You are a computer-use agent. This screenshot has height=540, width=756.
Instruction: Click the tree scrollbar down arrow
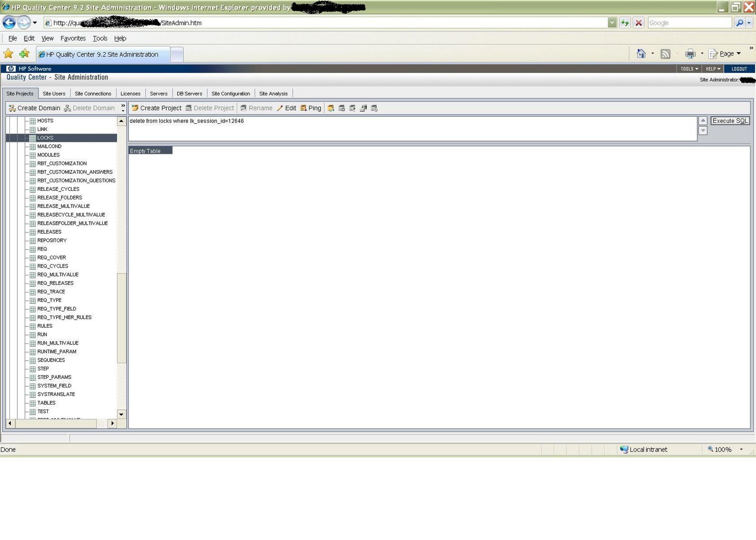pyautogui.click(x=121, y=414)
